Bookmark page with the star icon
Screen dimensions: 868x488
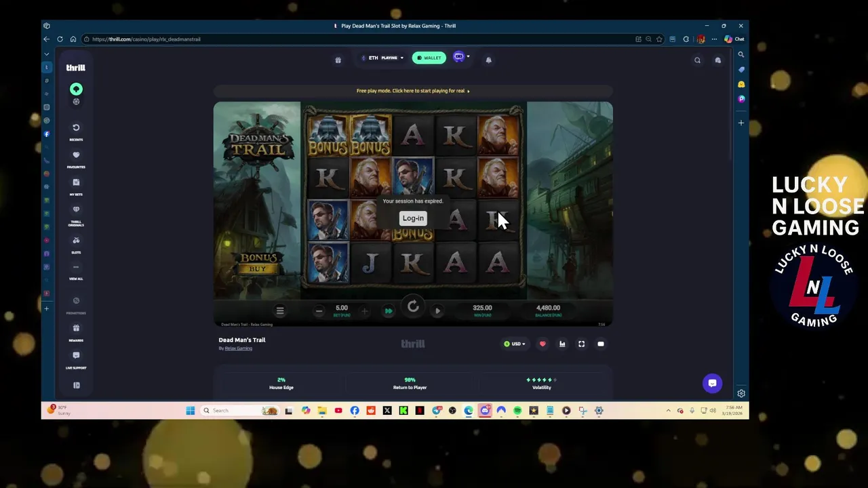658,39
